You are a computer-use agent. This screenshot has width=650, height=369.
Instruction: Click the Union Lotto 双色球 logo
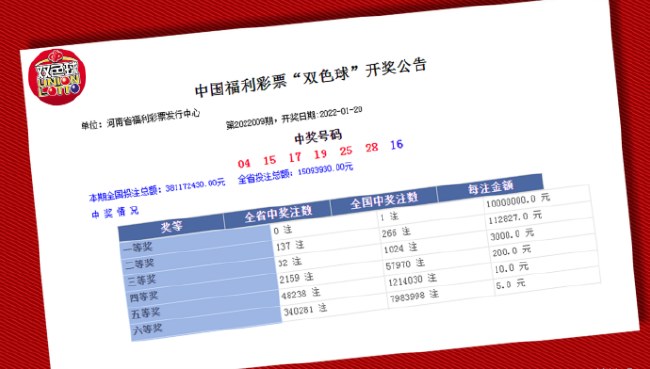[57, 77]
